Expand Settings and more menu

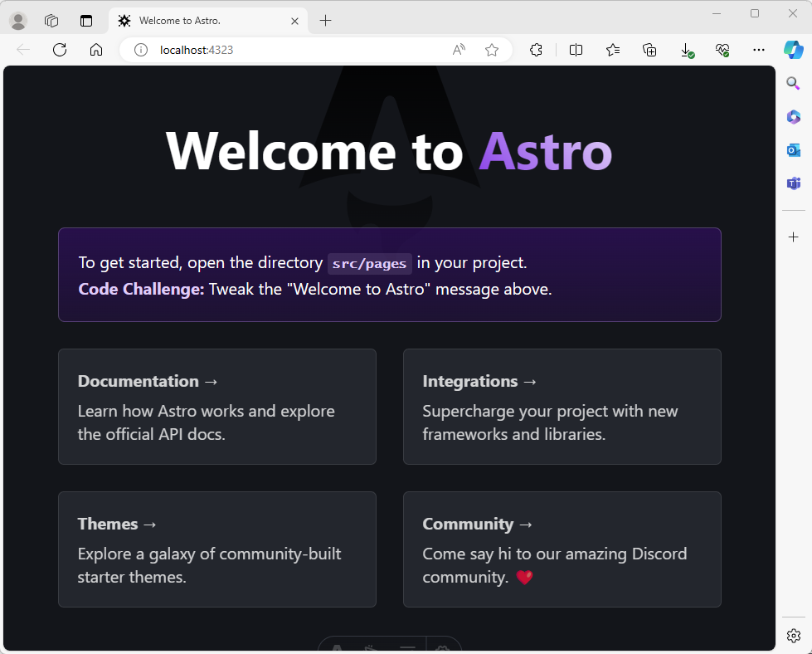click(759, 50)
